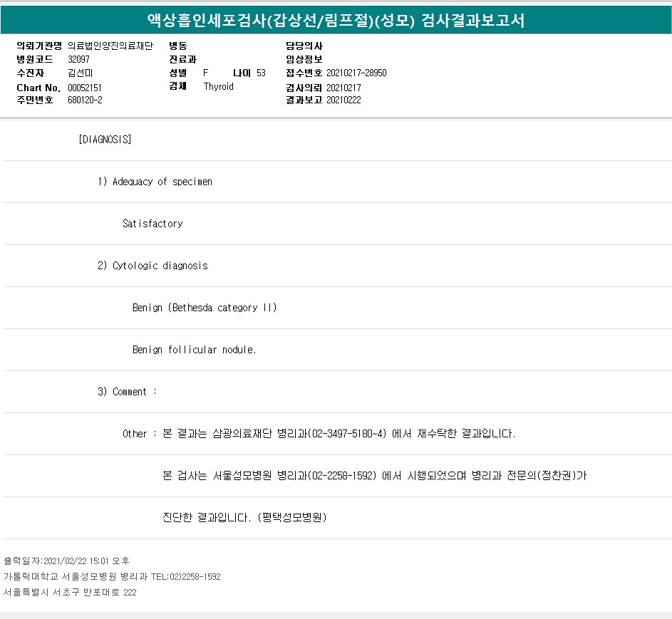Select result report date 20210222
This screenshot has height=619, width=672.
pos(343,100)
